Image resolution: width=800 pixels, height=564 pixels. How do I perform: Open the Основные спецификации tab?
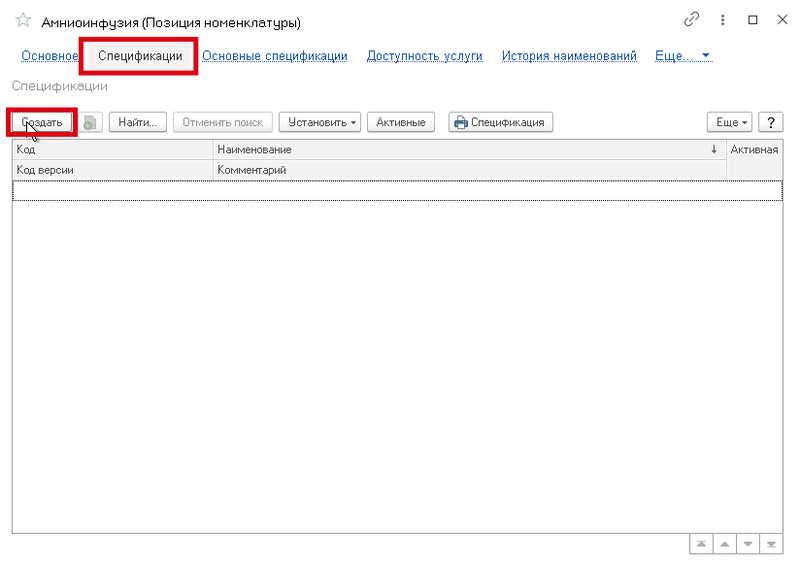coord(274,56)
